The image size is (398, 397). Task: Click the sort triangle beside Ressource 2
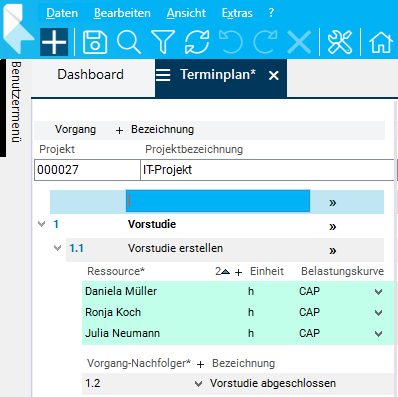point(226,272)
